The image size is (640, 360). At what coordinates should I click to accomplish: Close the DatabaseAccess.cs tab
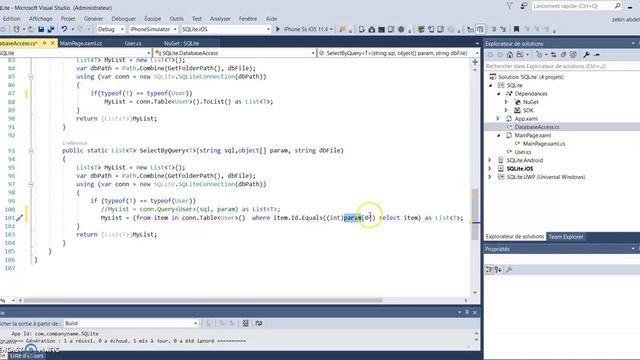click(x=53, y=43)
